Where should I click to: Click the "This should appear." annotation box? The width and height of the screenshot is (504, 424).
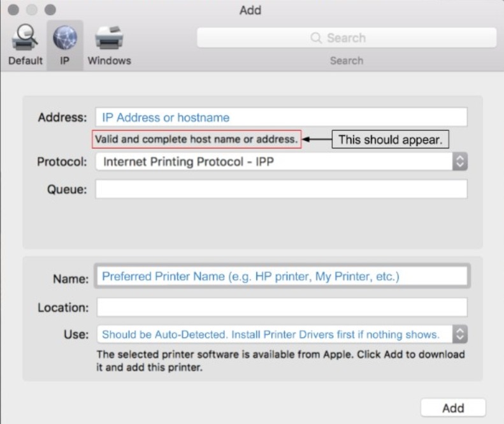(390, 140)
